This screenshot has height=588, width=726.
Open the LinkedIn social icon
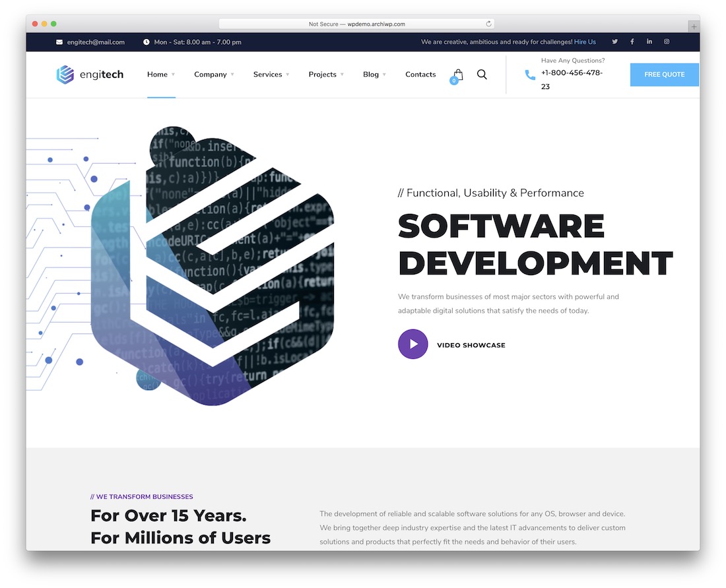(649, 42)
